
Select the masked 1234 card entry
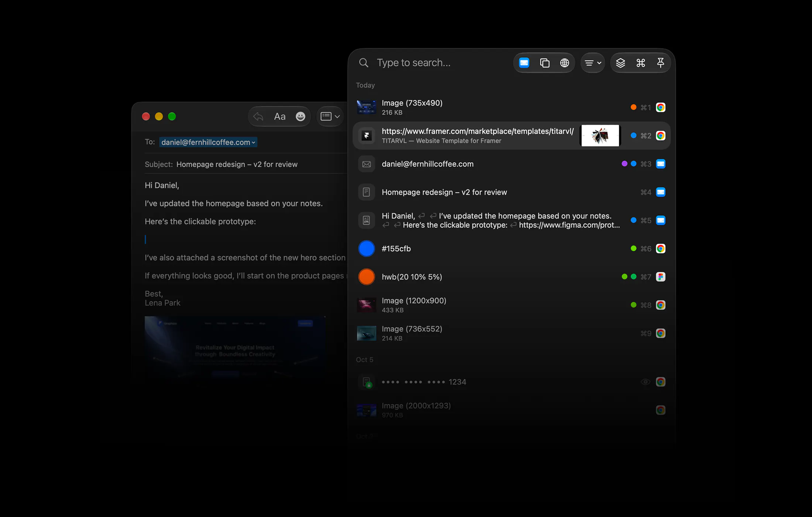point(512,382)
